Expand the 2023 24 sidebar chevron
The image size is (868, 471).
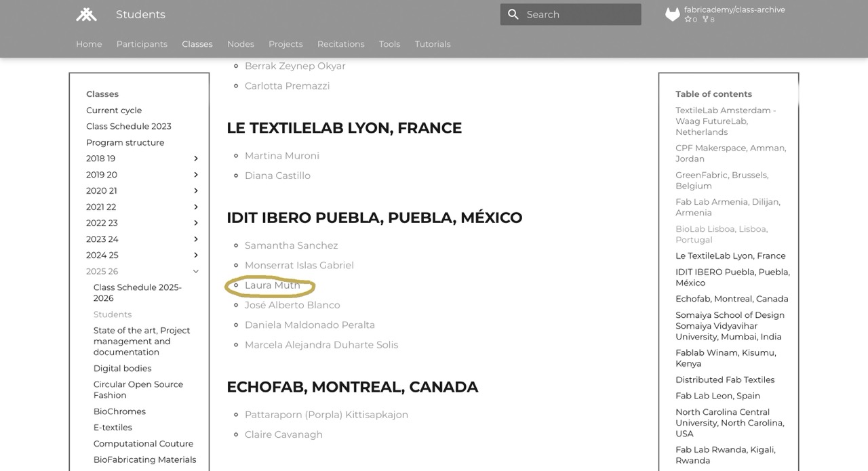[x=196, y=239]
